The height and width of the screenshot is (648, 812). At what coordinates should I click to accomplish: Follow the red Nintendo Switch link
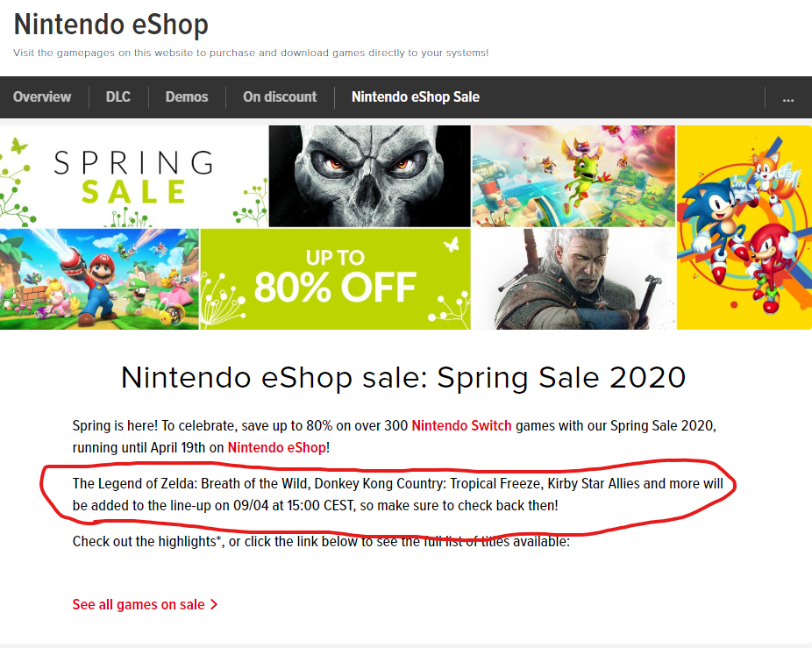[x=461, y=427]
